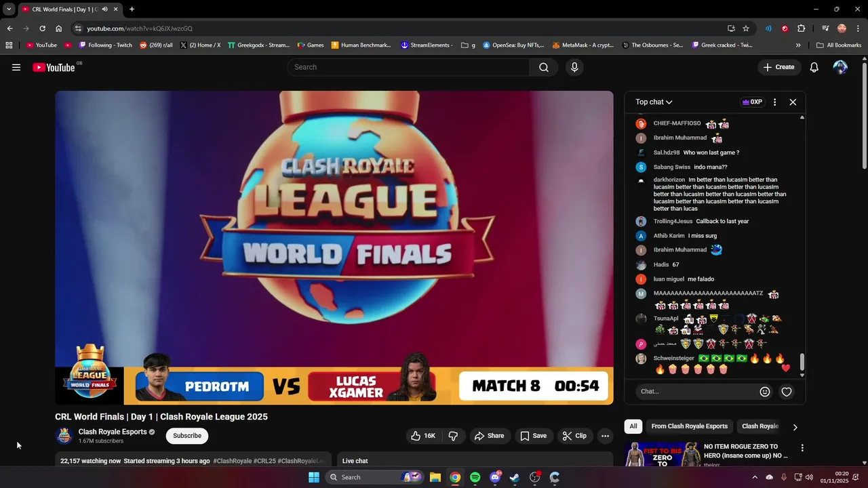Go back in browser history
Viewport: 868px width, 488px height.
tap(9, 28)
